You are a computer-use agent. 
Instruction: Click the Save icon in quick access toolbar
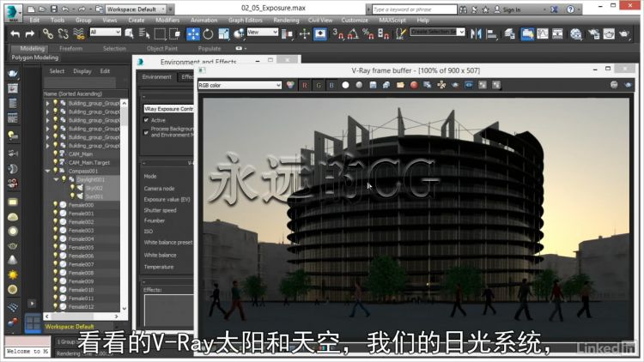point(54,9)
